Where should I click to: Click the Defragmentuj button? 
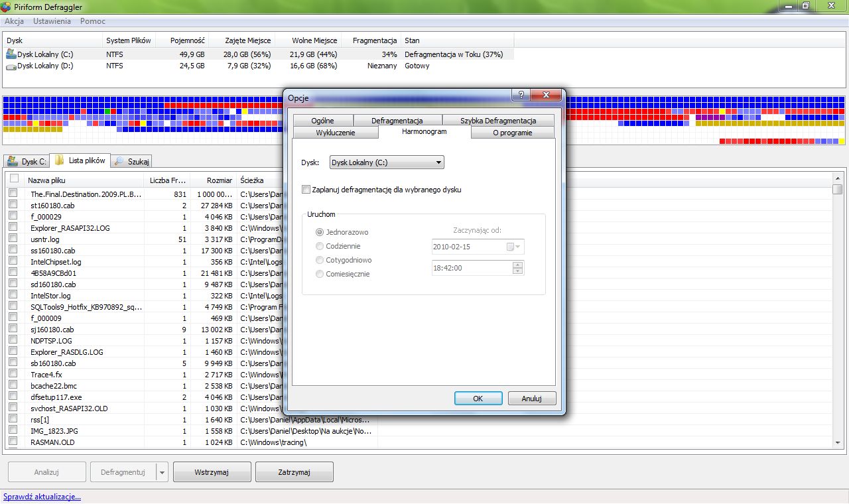[x=123, y=472]
